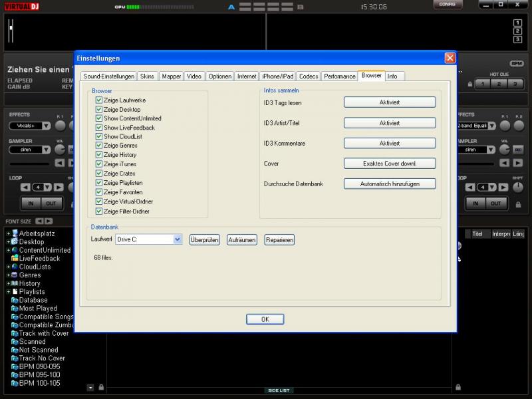Image resolution: width=532 pixels, height=399 pixels.
Task: Click right deck loop IN button
Action: [x=475, y=203]
